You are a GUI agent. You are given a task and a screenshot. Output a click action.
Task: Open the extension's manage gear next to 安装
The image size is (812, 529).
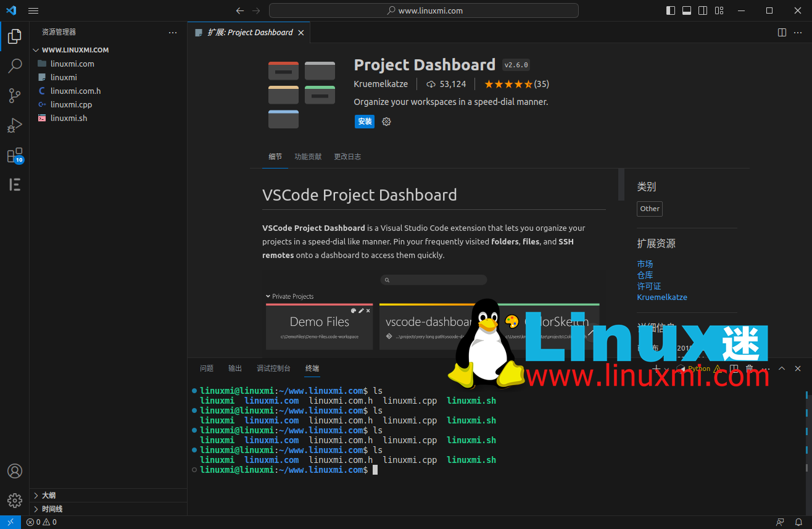coord(386,122)
